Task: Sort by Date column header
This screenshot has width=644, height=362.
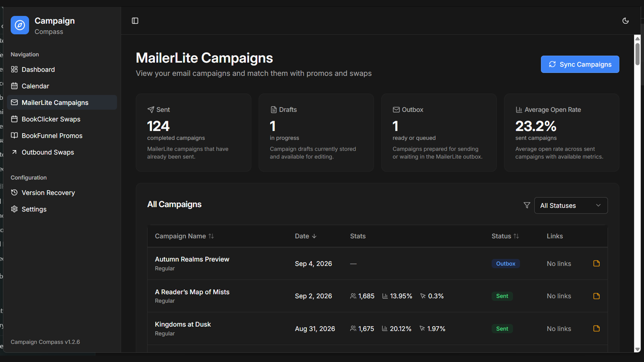Action: 306,236
